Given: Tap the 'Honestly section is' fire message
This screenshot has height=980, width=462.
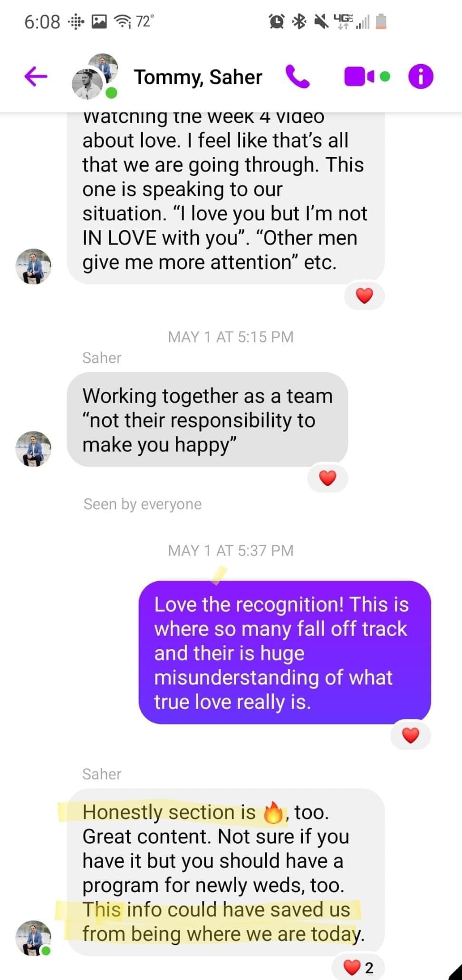Looking at the screenshot, I should (x=226, y=873).
